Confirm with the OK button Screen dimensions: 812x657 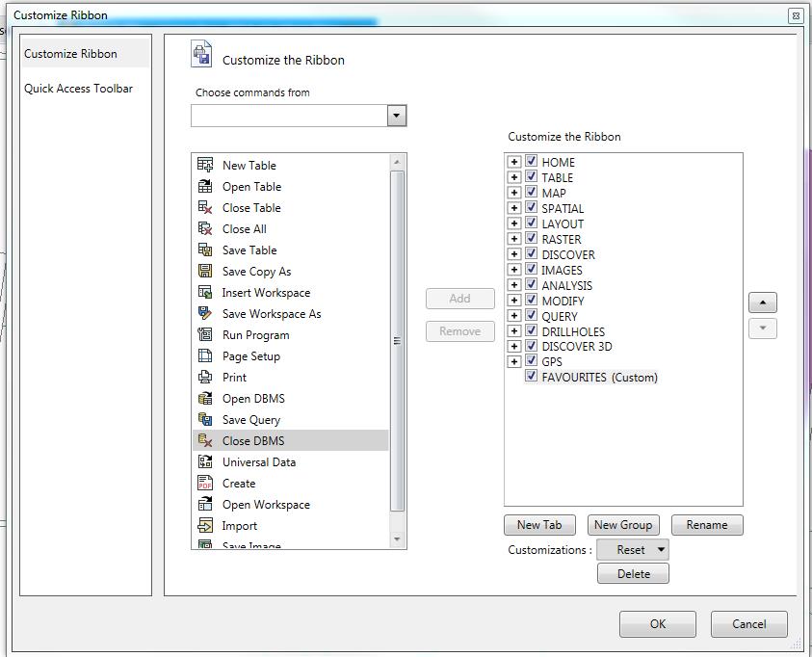point(658,624)
